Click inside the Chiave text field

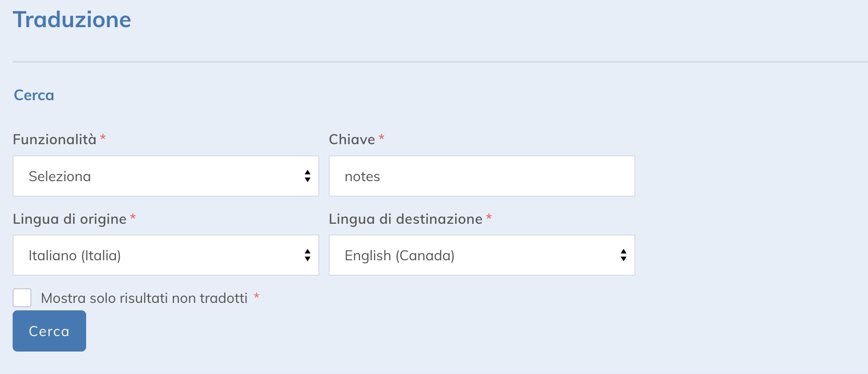(x=482, y=176)
